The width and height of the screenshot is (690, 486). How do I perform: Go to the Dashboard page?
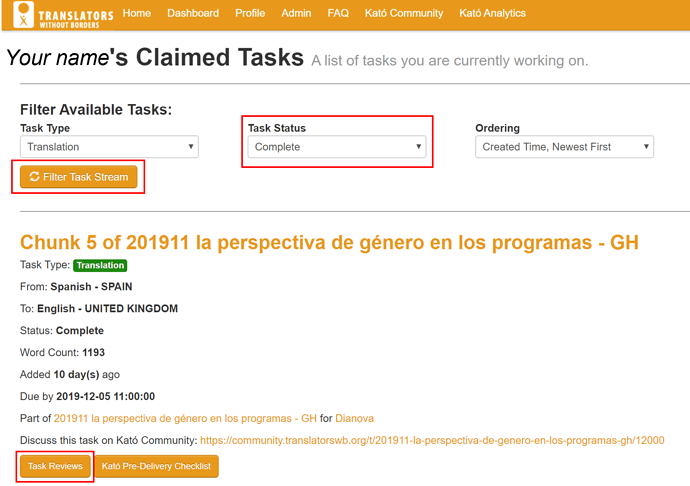click(193, 13)
